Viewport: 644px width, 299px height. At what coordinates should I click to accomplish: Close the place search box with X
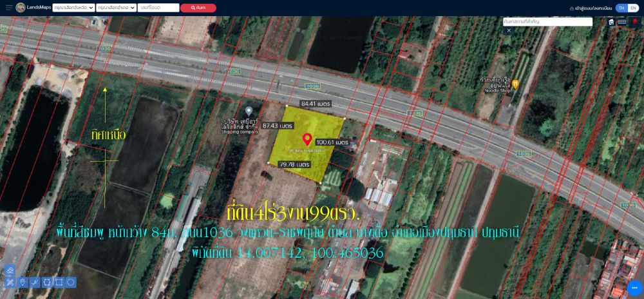[x=508, y=30]
